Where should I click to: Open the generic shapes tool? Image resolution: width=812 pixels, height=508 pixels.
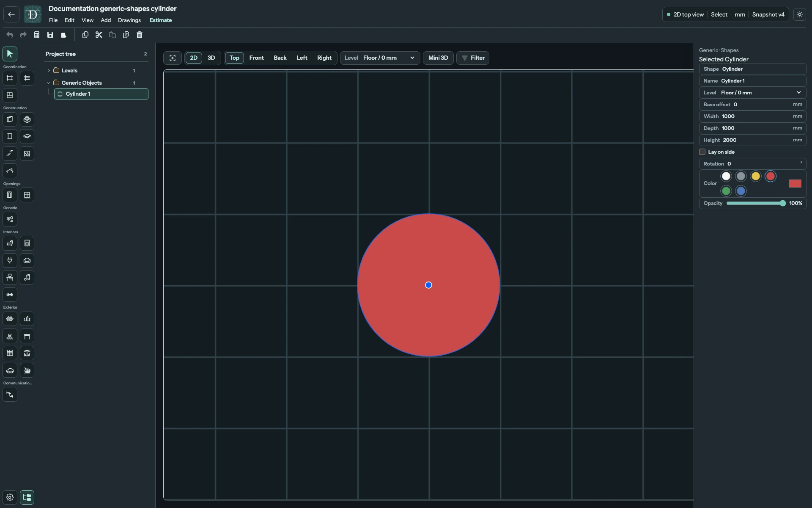(10, 219)
